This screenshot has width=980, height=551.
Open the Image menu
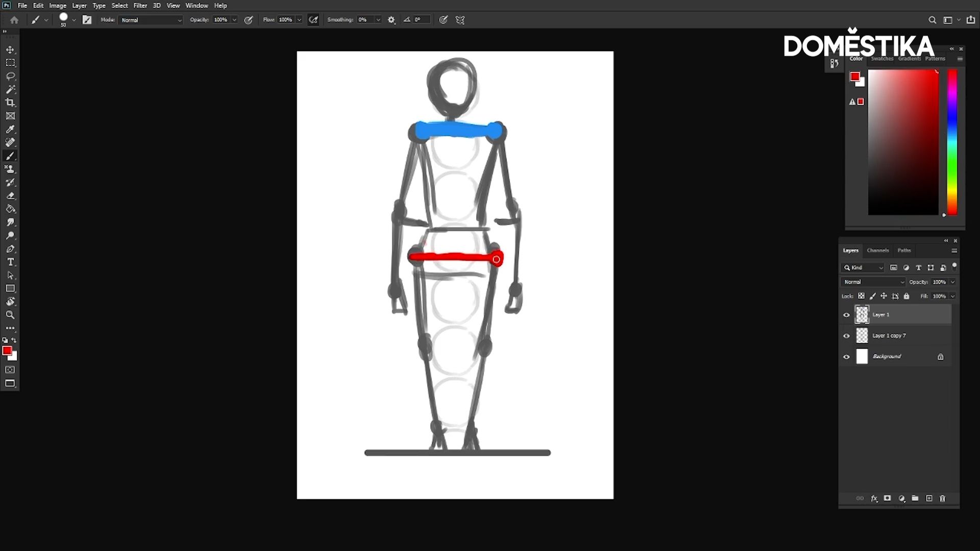(58, 6)
